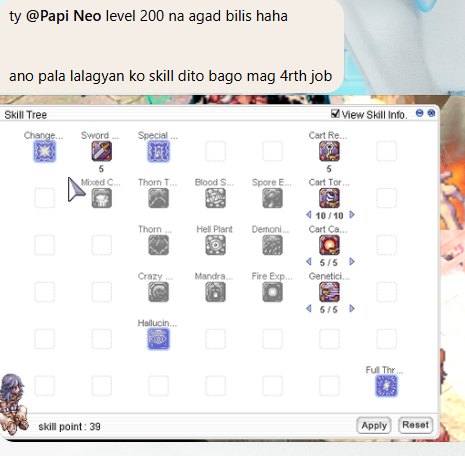Click the Demonic Fire skill icon
The width and height of the screenshot is (465, 456).
tap(272, 245)
